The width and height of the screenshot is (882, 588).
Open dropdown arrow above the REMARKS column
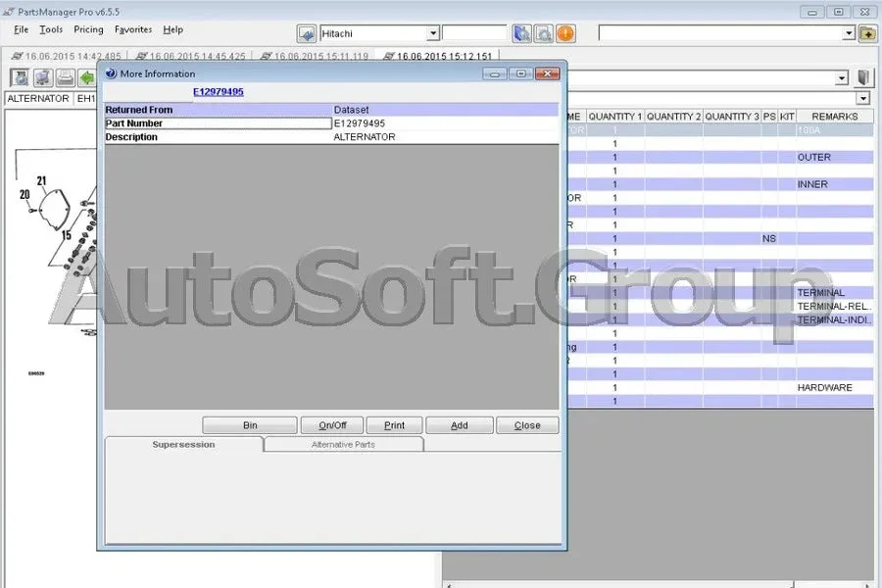point(862,98)
